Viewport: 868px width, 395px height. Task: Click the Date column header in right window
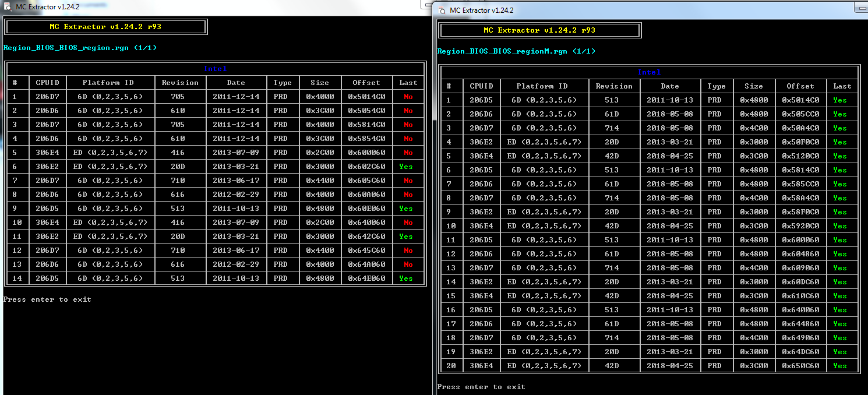click(670, 86)
